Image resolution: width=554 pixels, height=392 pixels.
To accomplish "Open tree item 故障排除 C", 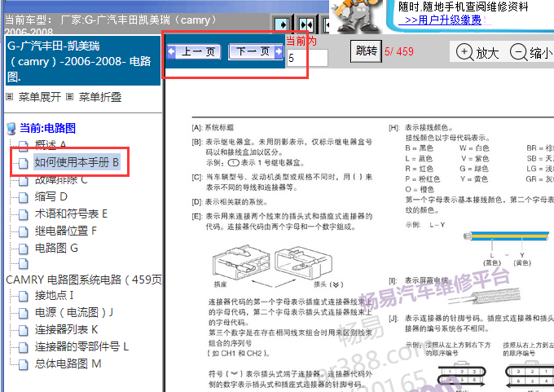I will (61, 179).
